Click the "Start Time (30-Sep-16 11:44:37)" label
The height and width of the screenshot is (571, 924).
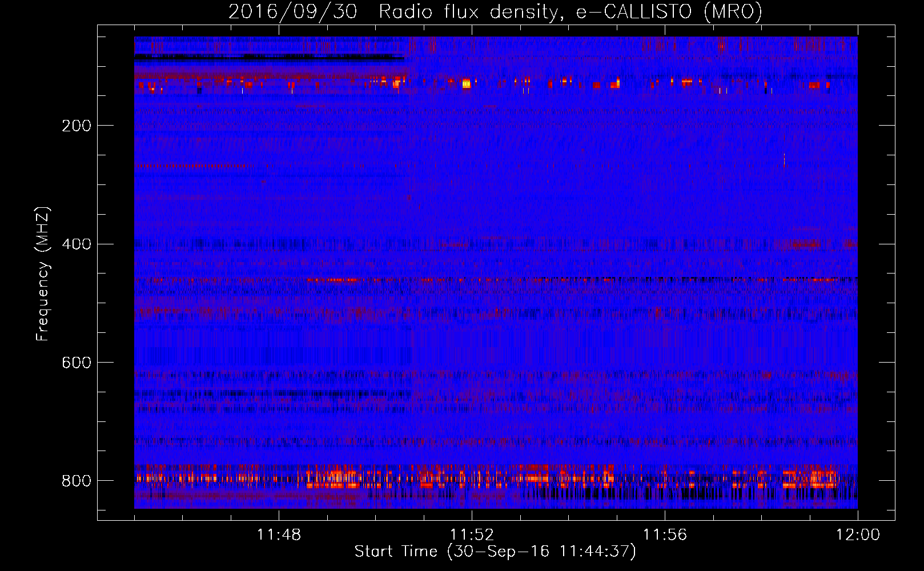[x=495, y=552]
